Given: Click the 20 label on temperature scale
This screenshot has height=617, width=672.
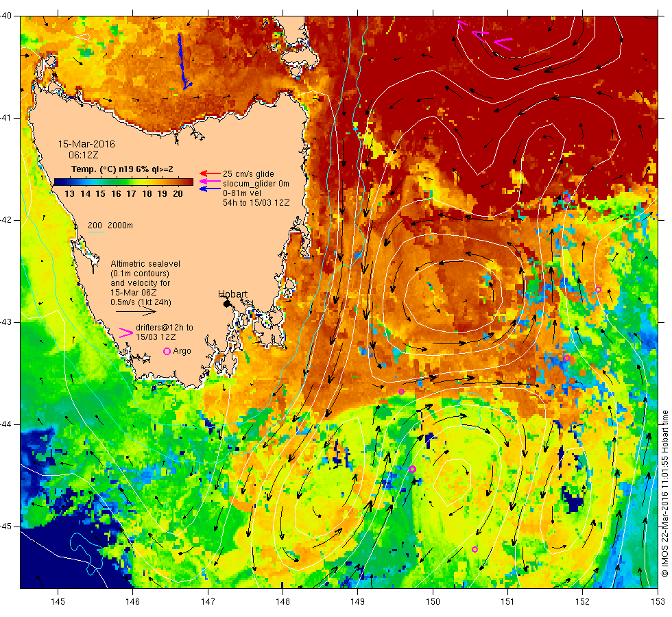Looking at the screenshot, I should (178, 193).
